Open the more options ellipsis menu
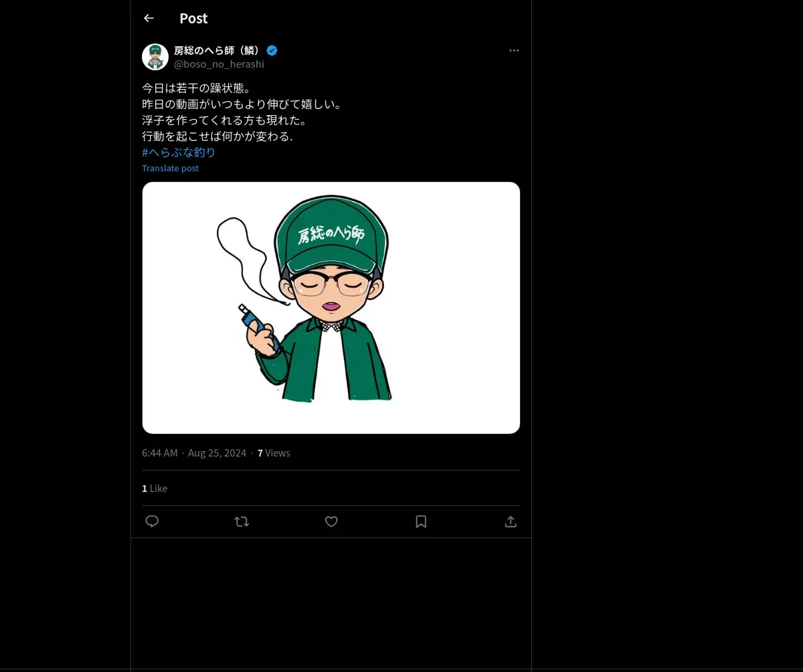The image size is (803, 672). coord(514,50)
